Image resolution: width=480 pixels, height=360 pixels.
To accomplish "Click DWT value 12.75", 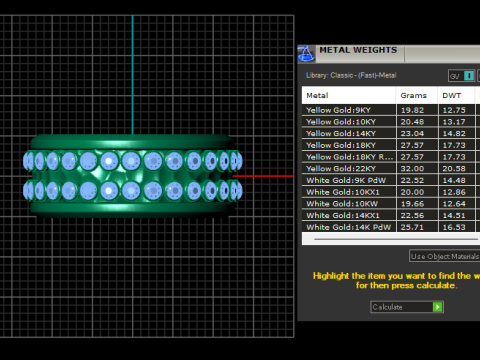I will [x=454, y=110].
